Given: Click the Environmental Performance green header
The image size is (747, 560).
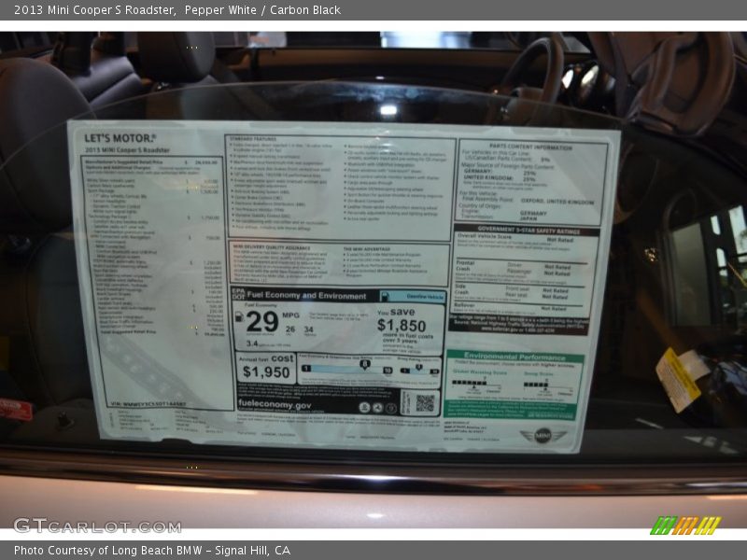Looking at the screenshot, I should coord(514,357).
